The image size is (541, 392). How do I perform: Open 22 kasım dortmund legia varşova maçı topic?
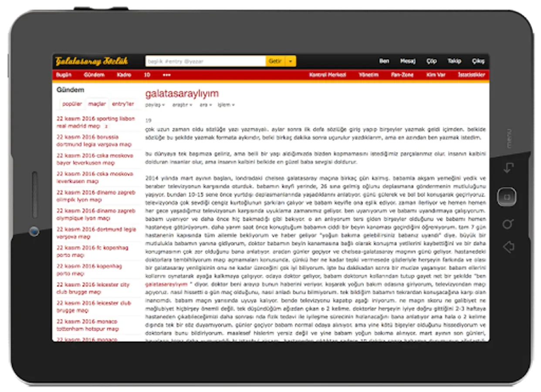[x=96, y=233]
